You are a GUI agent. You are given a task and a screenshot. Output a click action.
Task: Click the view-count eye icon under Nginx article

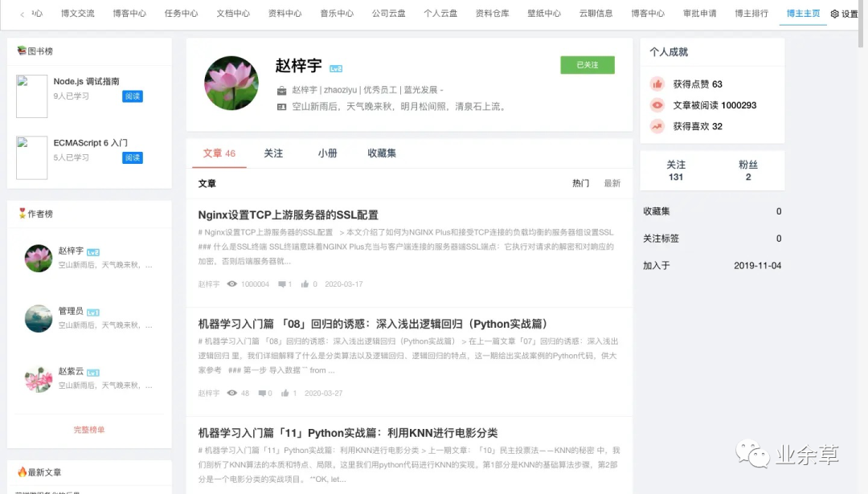pos(232,284)
